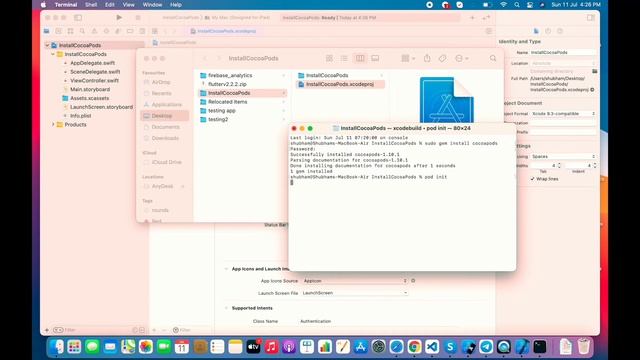Click the Xcode Stop button
This screenshot has width=640, height=360.
coord(138,18)
